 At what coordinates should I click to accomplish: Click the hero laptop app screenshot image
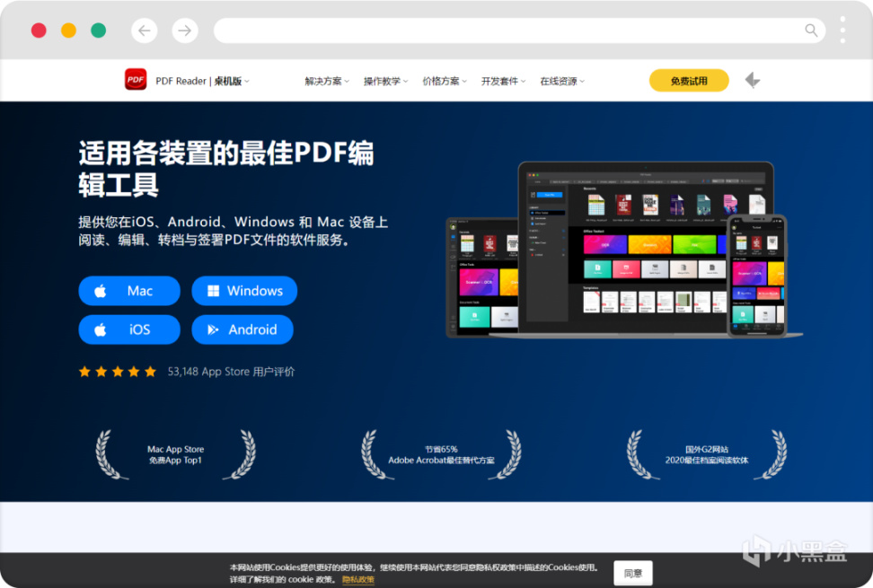646,248
